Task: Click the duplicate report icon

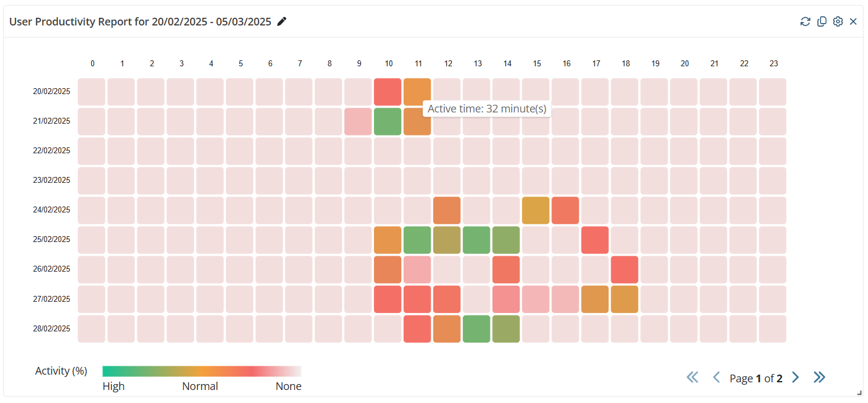Action: point(822,22)
